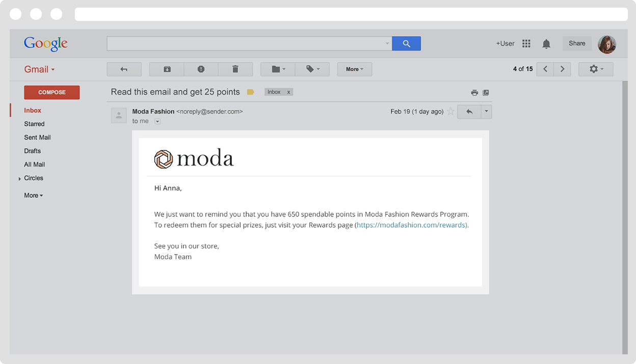Screen dimensions: 636x364
Task: Click the +User link
Action: pyautogui.click(x=505, y=44)
